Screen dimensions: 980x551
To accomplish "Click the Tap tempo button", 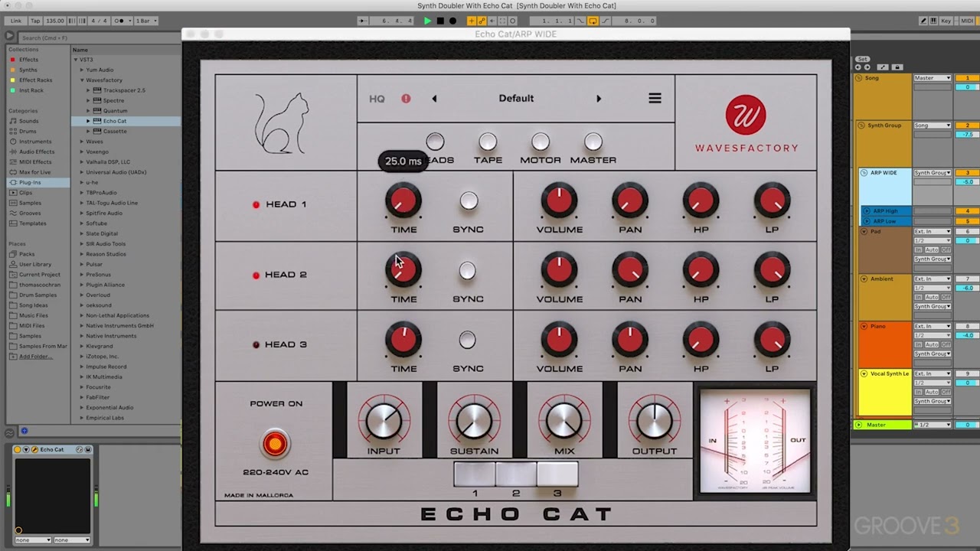I will click(x=35, y=21).
